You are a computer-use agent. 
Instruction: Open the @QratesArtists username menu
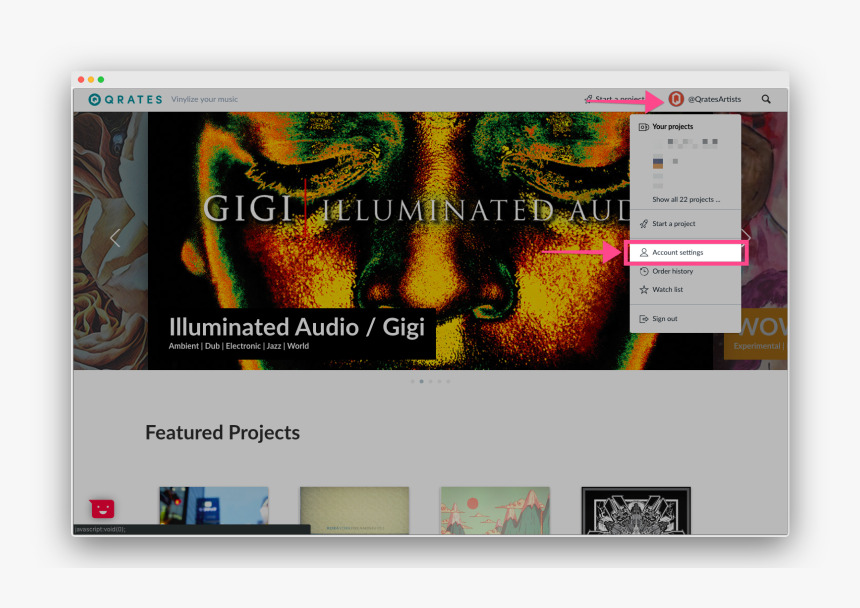point(714,99)
